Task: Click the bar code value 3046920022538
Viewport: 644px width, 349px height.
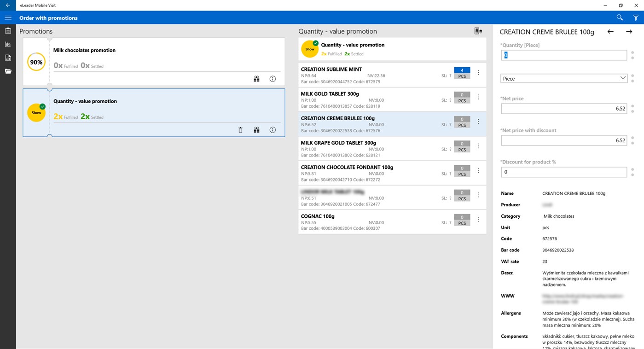Action: pyautogui.click(x=558, y=250)
